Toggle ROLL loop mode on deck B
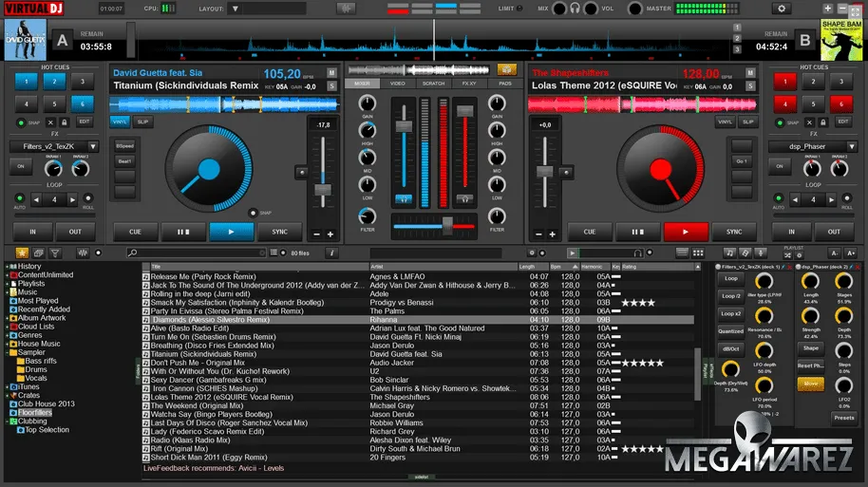868x487 pixels. tap(846, 198)
